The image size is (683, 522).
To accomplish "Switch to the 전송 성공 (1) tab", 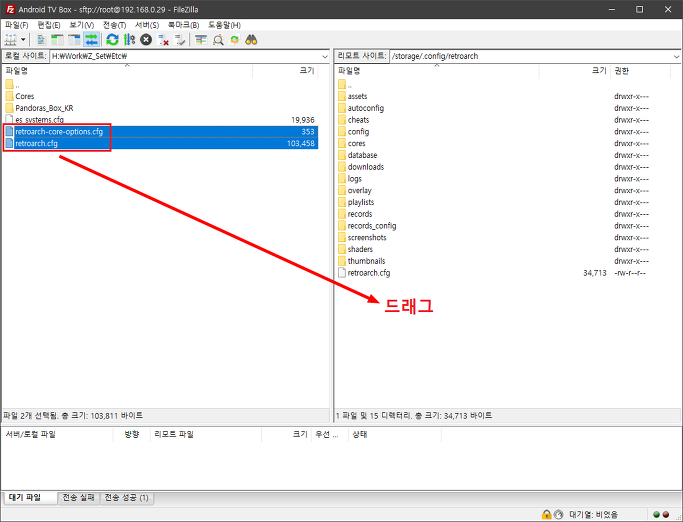I will coord(127,498).
